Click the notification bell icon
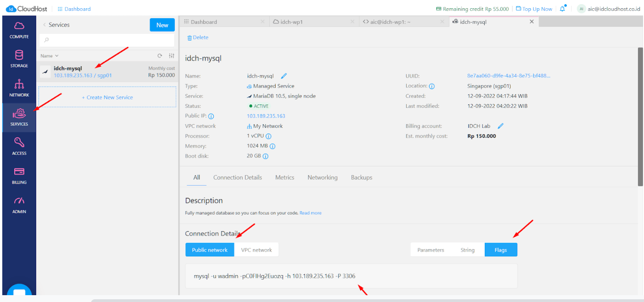The height and width of the screenshot is (302, 644). click(x=563, y=9)
